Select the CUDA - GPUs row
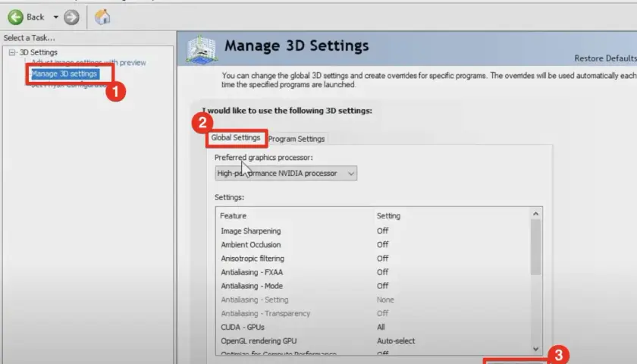Screen dimensions: 637x364 click(x=373, y=327)
